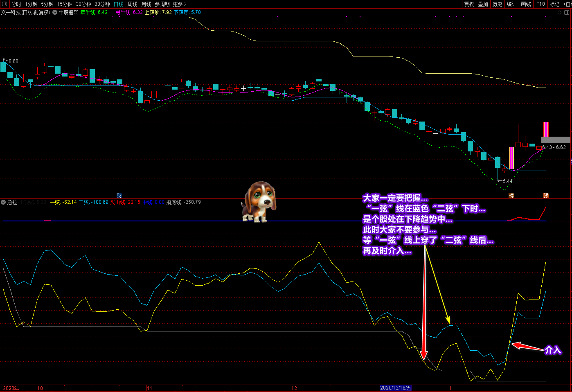The width and height of the screenshot is (572, 392).
Task: Toggle the right side panel icon
Action: pos(567,12)
